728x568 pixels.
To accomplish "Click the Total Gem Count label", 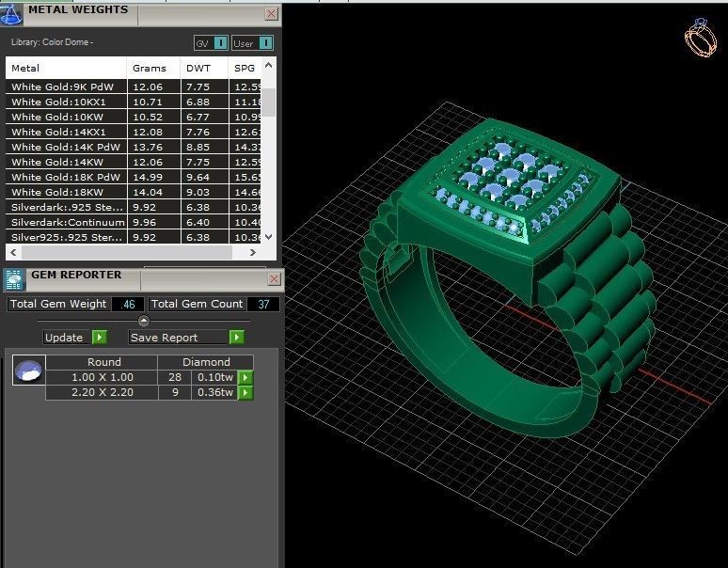I will 197,304.
